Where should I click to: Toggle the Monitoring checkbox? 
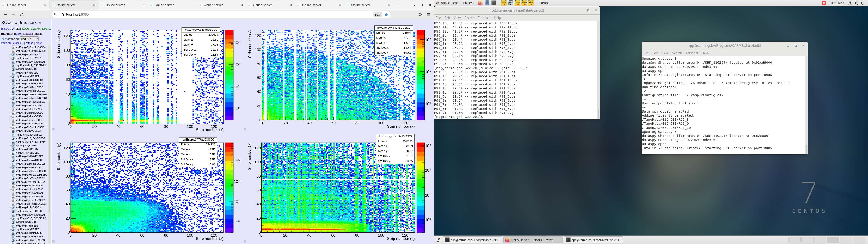[x=3, y=39]
